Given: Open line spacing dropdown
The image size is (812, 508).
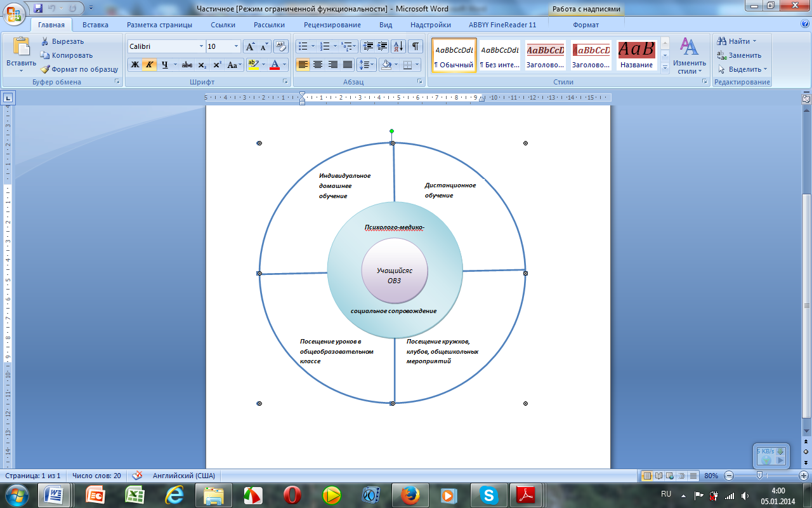Looking at the screenshot, I should [366, 65].
